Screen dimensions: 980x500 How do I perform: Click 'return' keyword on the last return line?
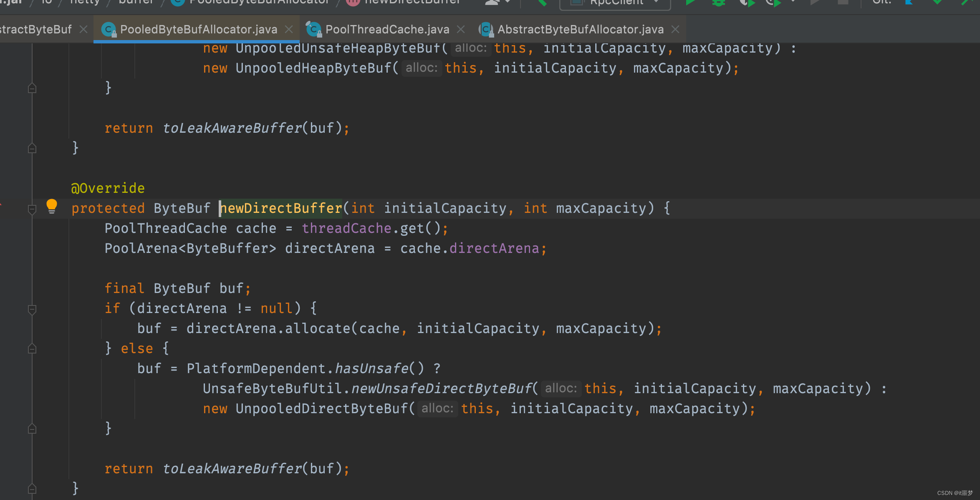129,469
